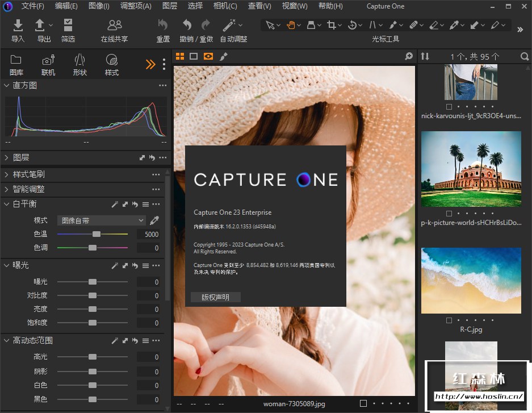Open the Layer (图层) menu in menu bar
532x413 pixels.
[x=169, y=6]
